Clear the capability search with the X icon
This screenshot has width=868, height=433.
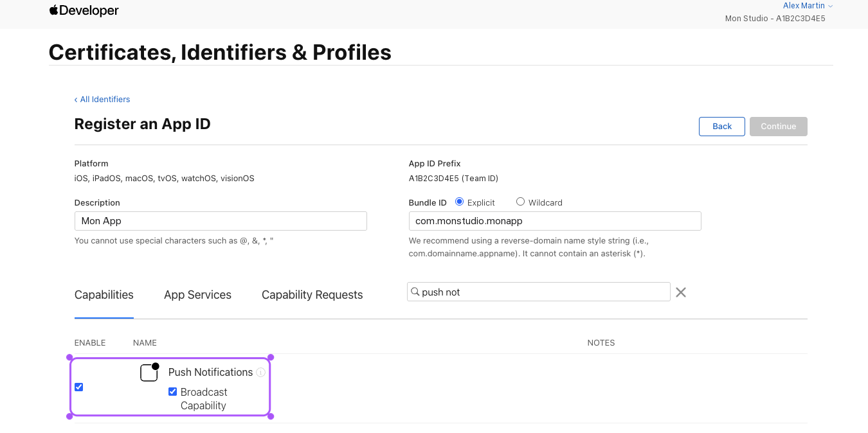tap(681, 292)
